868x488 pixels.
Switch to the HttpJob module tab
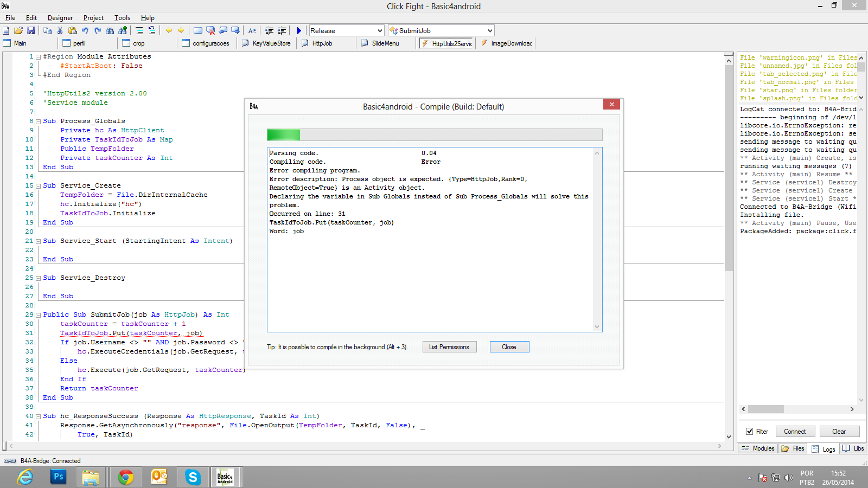326,43
